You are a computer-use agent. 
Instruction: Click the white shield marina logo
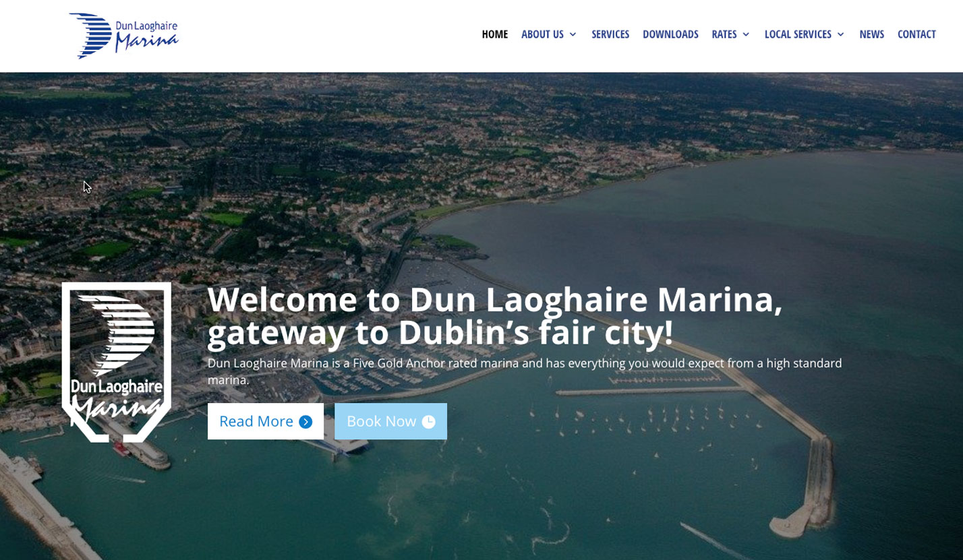click(116, 363)
